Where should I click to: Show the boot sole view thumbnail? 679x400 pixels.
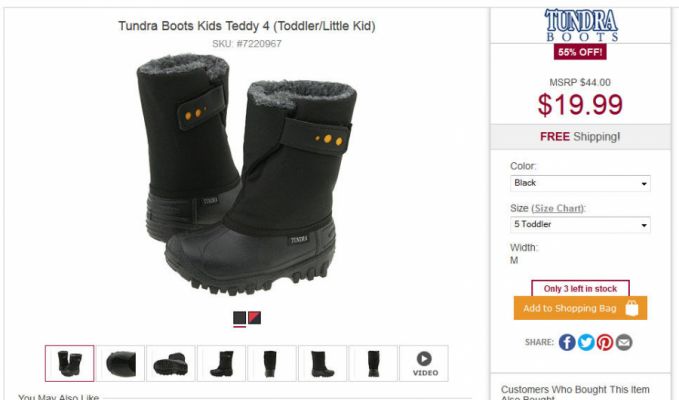[x=171, y=363]
